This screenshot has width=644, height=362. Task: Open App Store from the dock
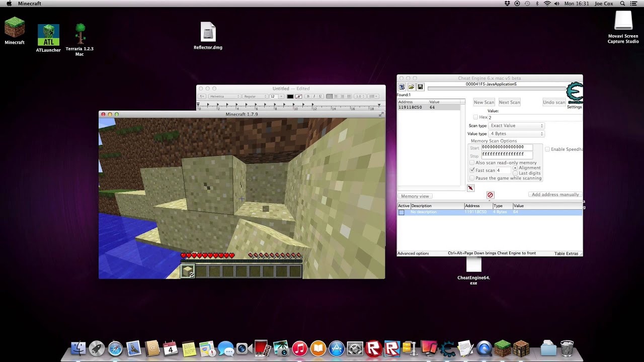tap(337, 348)
